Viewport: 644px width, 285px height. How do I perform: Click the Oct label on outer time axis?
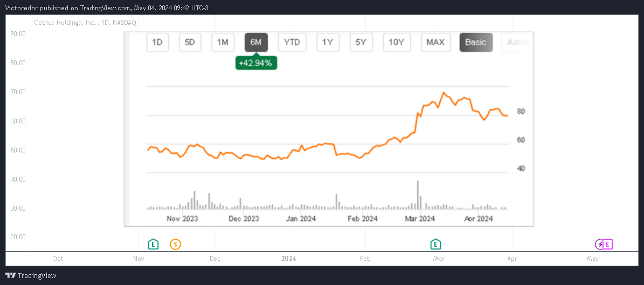point(58,259)
